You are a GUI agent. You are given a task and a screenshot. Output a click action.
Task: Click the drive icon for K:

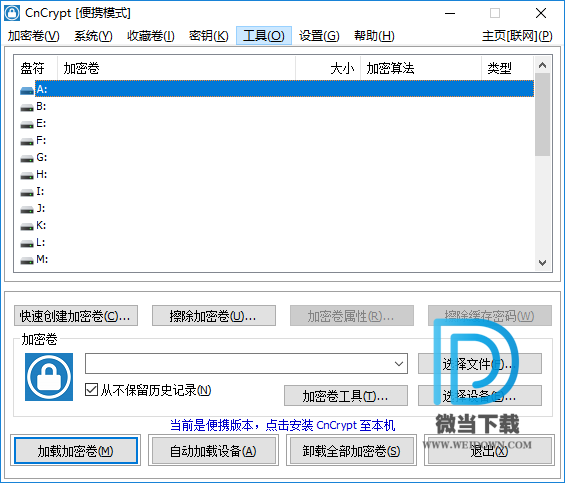click(27, 226)
